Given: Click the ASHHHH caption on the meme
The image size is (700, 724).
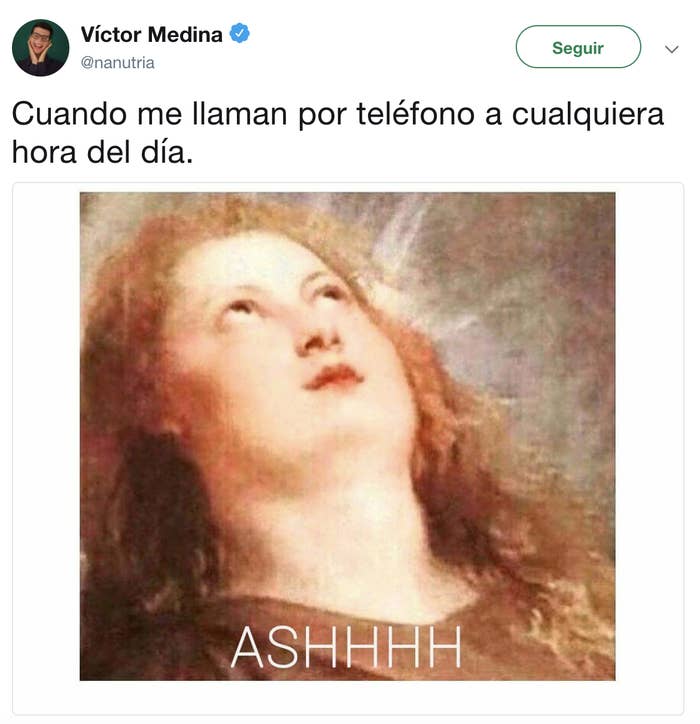Looking at the screenshot, I should [x=346, y=647].
